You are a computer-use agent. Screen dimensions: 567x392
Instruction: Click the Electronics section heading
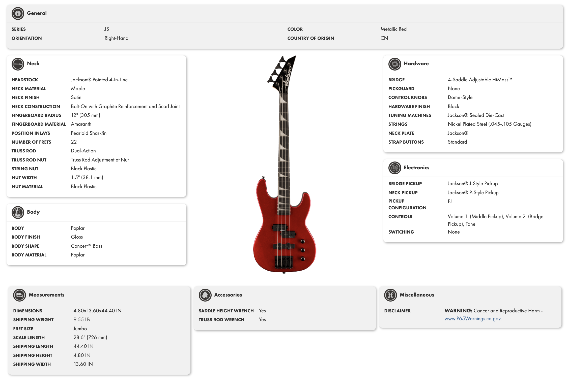pos(416,168)
